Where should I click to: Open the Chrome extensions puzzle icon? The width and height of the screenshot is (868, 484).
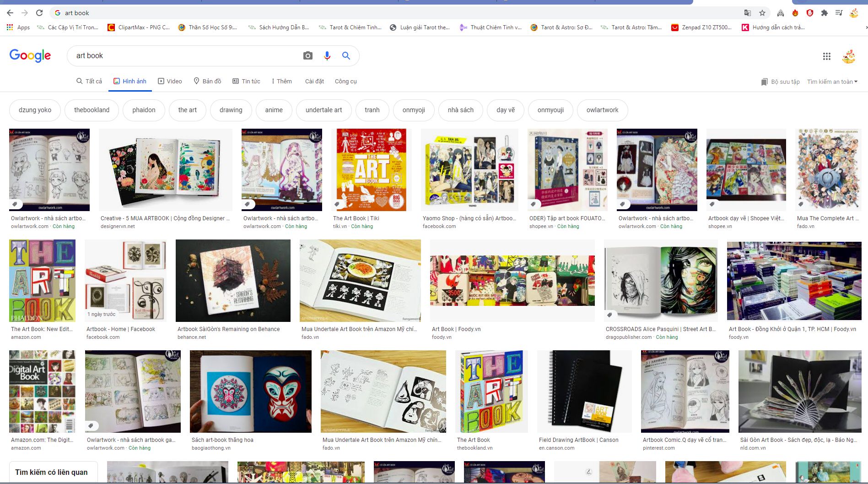click(824, 13)
